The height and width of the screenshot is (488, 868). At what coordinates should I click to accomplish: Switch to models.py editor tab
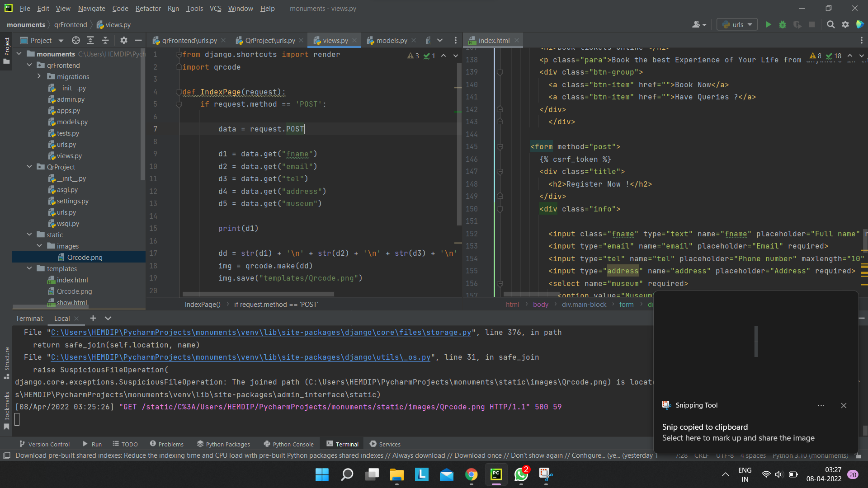[x=391, y=41]
